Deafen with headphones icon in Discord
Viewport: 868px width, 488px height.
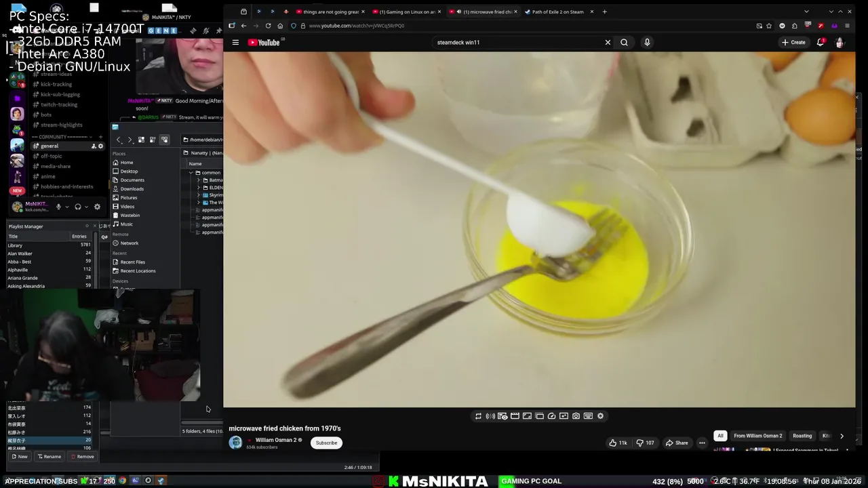78,207
